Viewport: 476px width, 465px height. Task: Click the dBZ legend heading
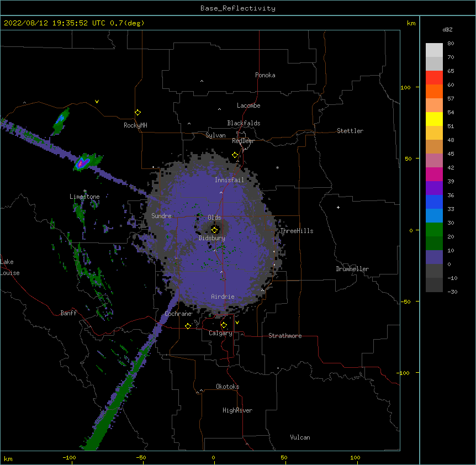[447, 29]
